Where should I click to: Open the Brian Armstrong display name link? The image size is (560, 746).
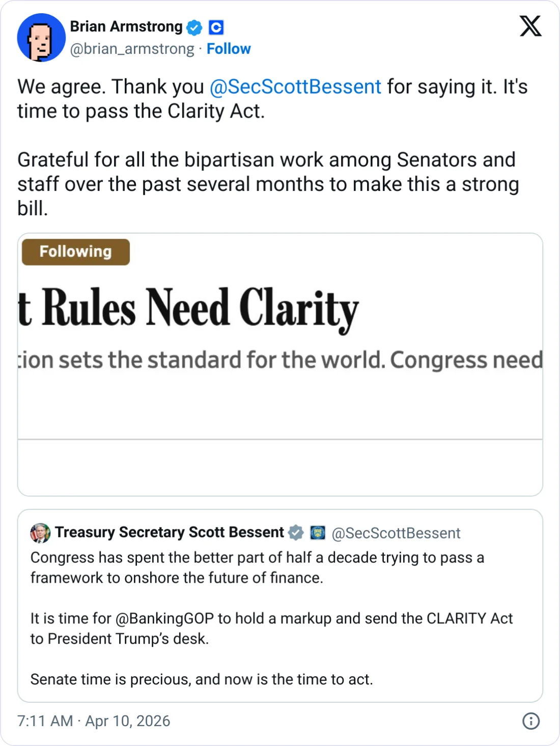point(126,26)
